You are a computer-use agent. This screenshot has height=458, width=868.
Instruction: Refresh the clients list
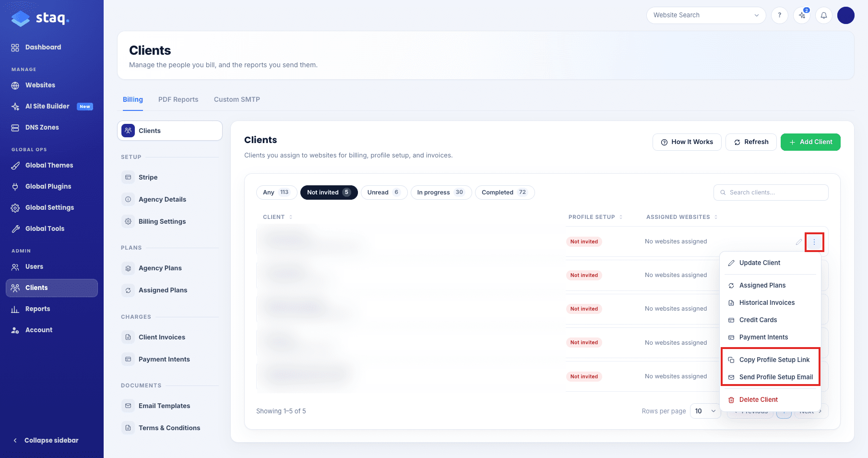click(x=751, y=142)
